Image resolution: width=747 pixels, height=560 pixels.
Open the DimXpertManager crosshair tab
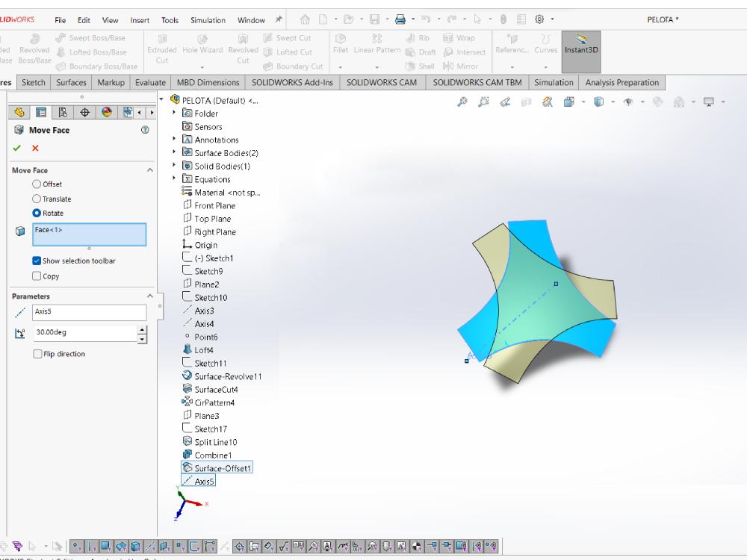[85, 112]
